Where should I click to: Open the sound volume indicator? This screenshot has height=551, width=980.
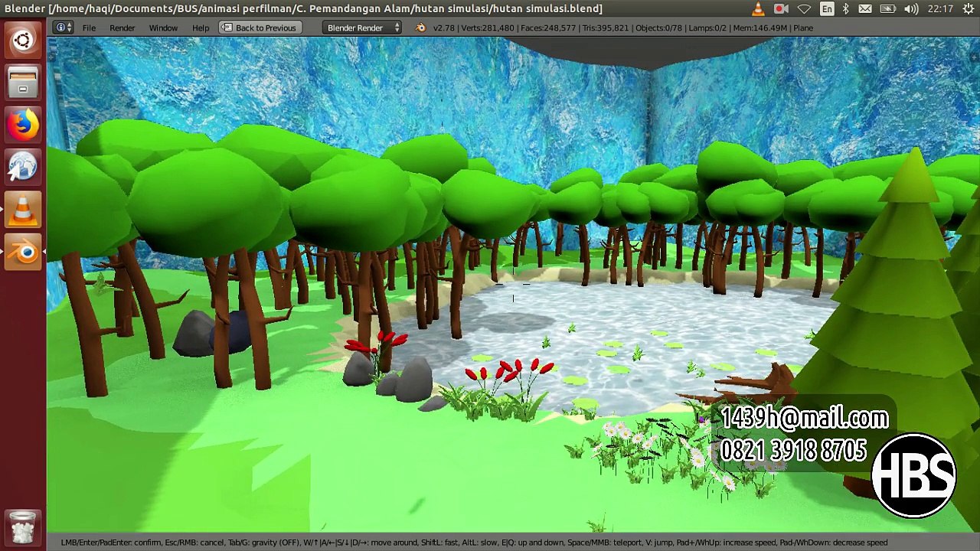point(911,8)
